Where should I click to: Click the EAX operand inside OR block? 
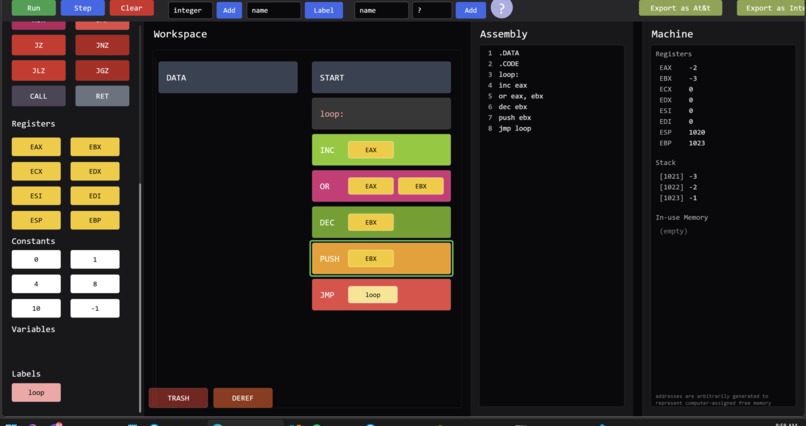click(371, 186)
